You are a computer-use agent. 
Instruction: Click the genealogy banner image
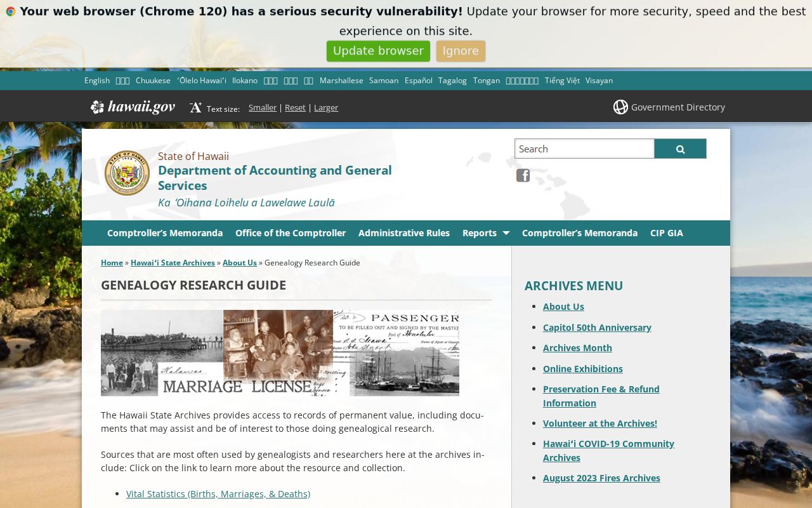point(280,353)
